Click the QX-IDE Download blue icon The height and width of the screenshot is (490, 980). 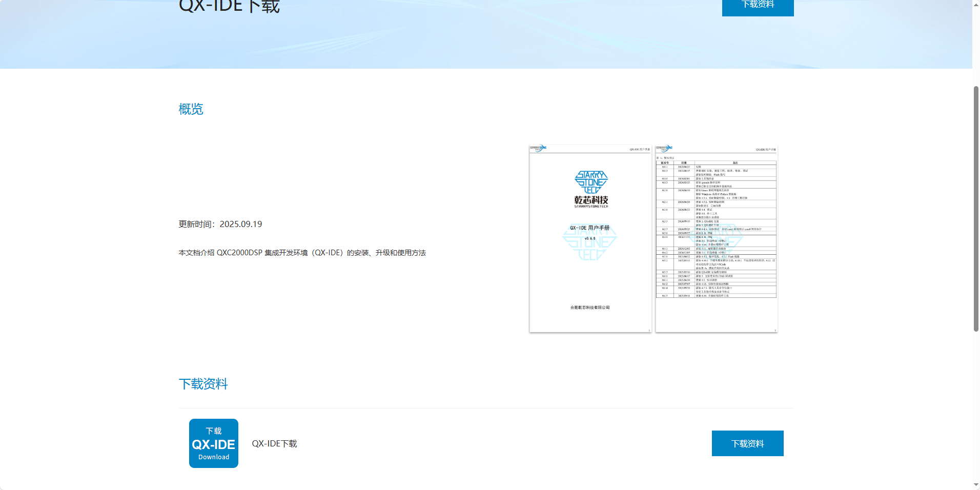click(x=214, y=443)
